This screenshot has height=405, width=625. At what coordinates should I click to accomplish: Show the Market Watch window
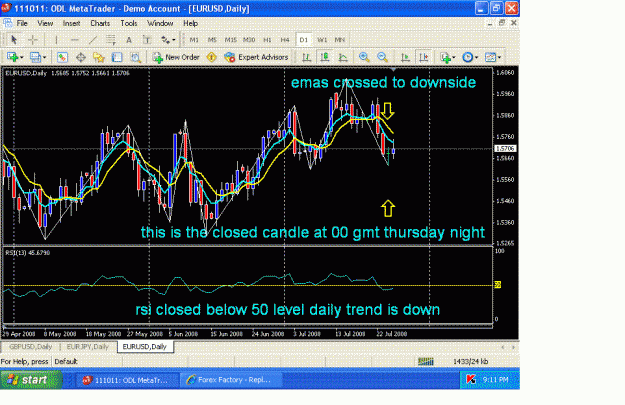click(62, 57)
